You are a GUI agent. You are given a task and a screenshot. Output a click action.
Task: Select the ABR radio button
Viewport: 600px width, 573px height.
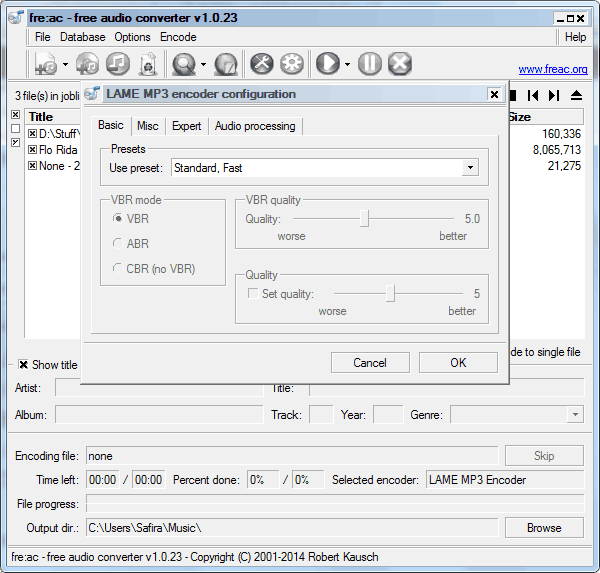coord(118,243)
